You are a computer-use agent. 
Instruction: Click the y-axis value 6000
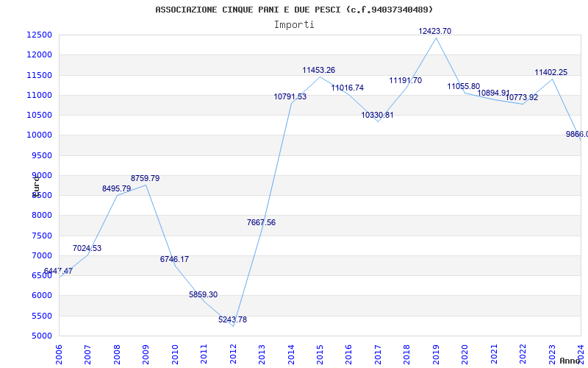pos(41,296)
